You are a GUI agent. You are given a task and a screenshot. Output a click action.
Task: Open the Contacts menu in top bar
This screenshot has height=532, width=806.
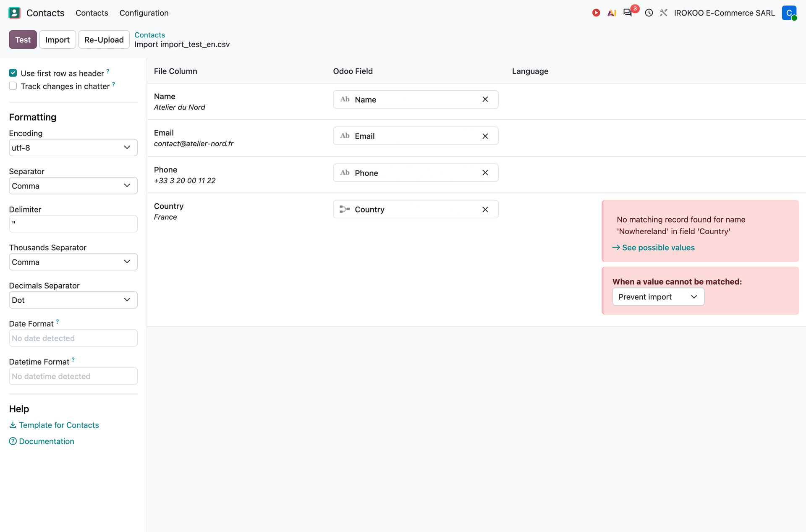(x=92, y=13)
